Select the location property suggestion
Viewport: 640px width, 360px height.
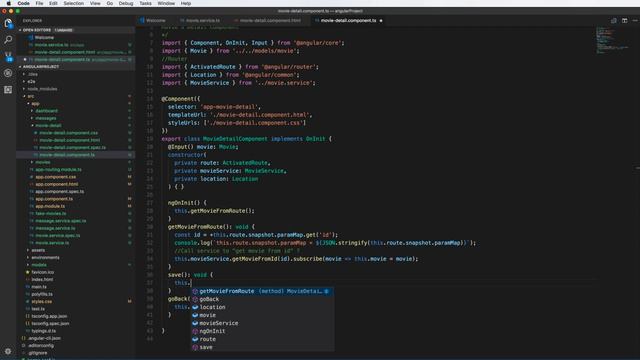pos(263,307)
